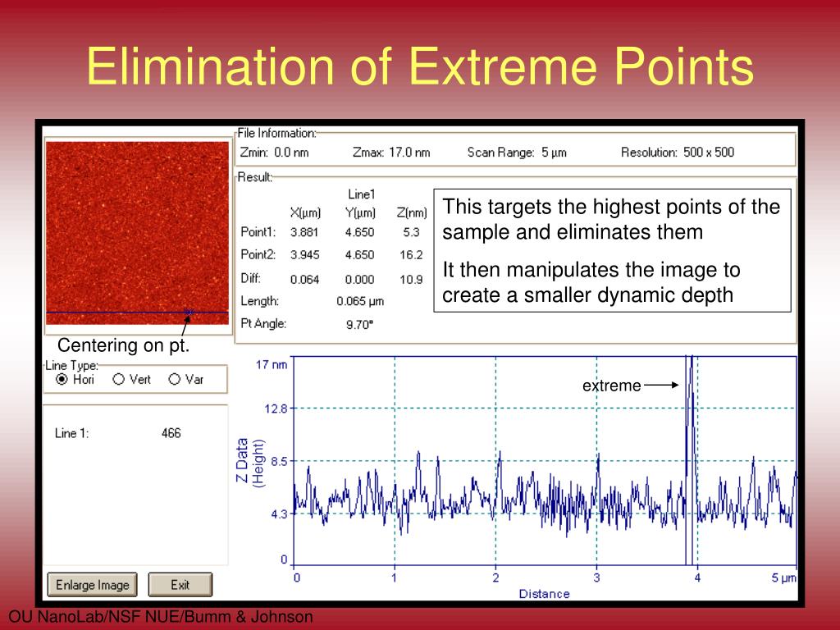Click the Diff Z value 10.9
Viewport: 840px width, 630px height.
411,280
